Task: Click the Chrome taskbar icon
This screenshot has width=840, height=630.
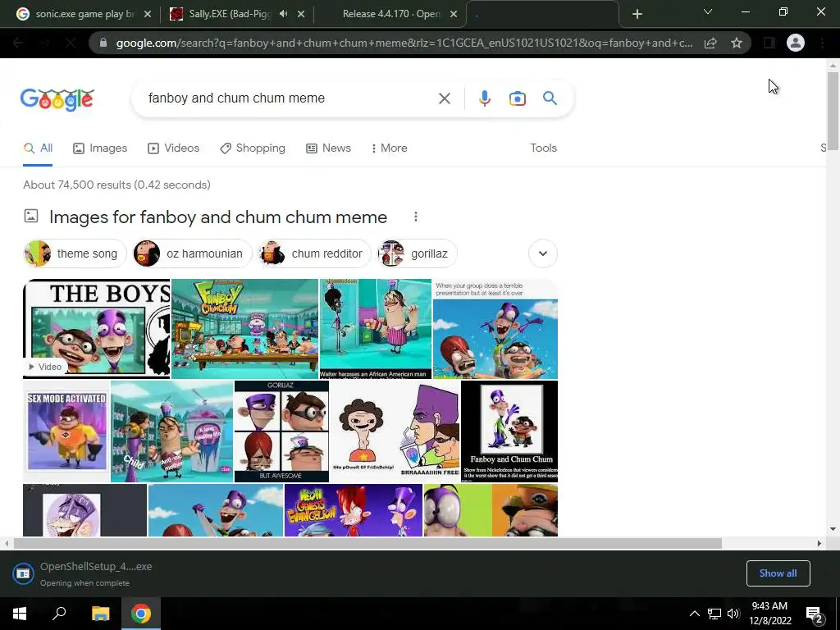Action: [141, 614]
